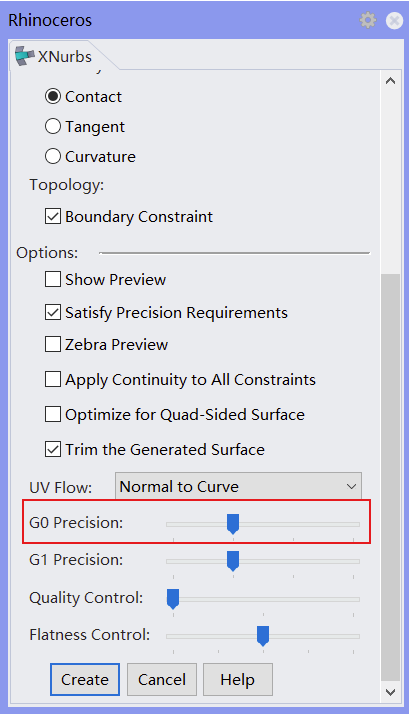Image resolution: width=409 pixels, height=714 pixels.
Task: Enable the Show Preview checkbox
Action: [53, 279]
